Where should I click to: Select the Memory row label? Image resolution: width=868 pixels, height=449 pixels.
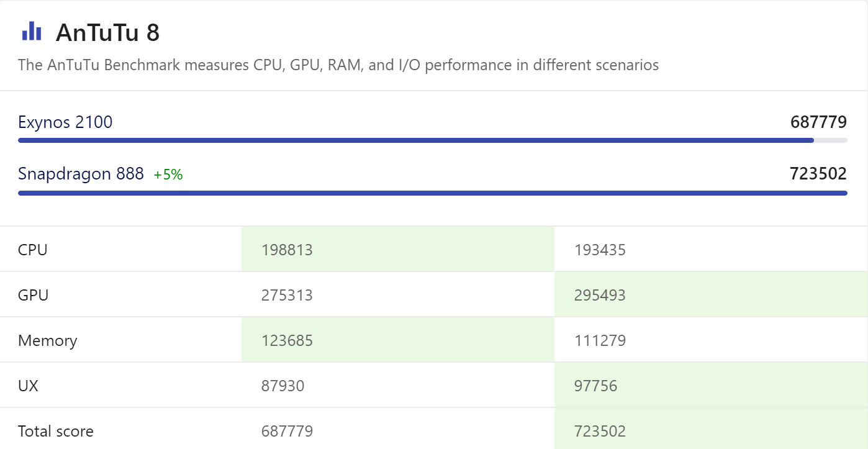48,340
